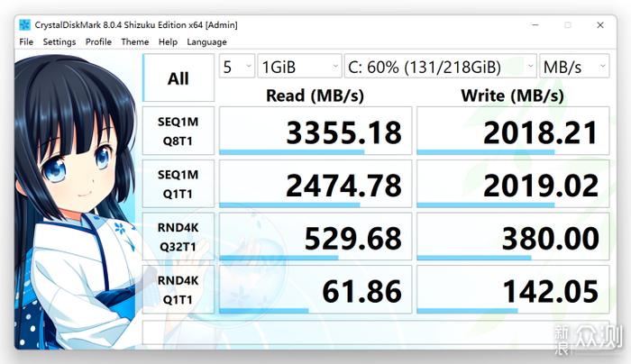The image size is (631, 364).
Task: Select the 142.05 write result
Action: click(x=513, y=289)
